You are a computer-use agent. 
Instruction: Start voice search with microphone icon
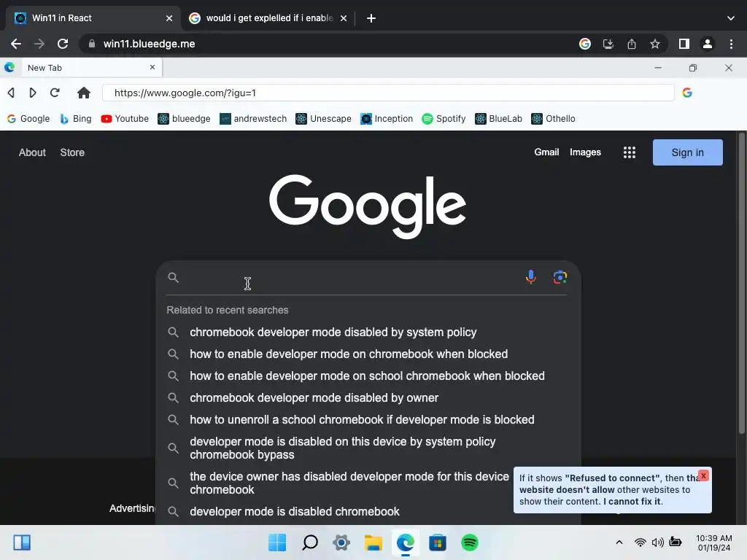(x=531, y=277)
